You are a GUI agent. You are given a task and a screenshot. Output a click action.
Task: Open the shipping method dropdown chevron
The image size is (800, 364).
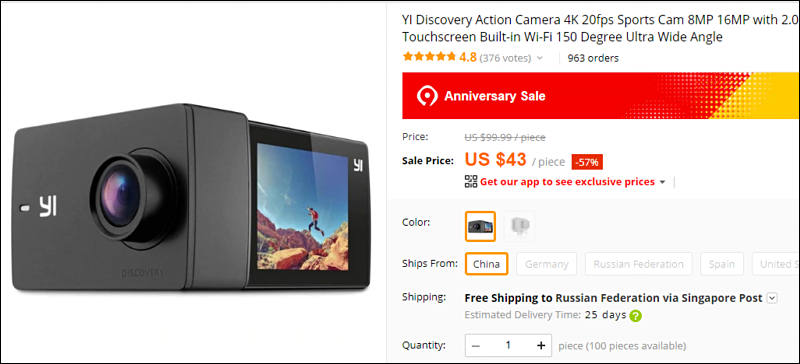click(772, 298)
